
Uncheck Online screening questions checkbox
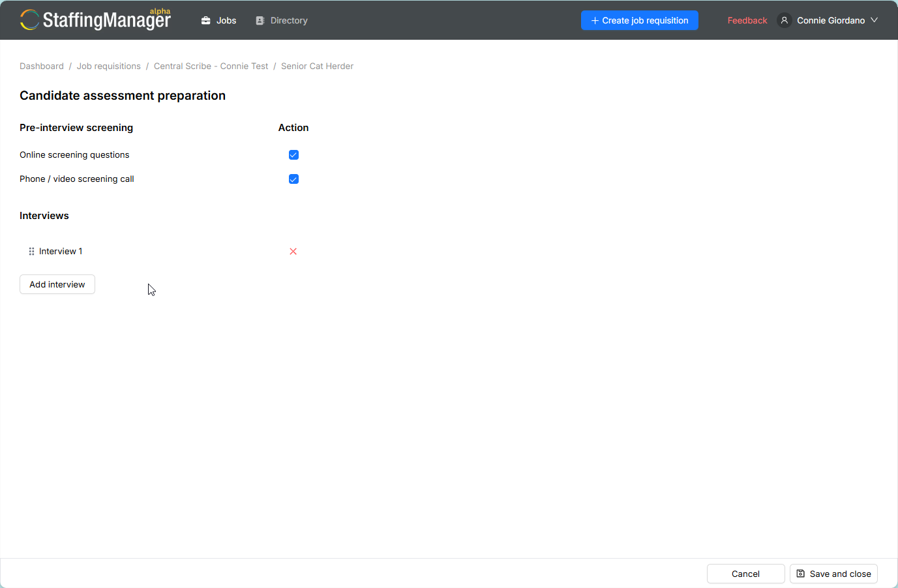click(293, 154)
